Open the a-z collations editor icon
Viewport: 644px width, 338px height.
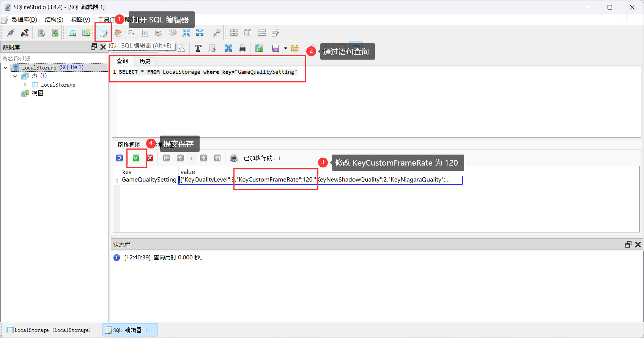(159, 33)
